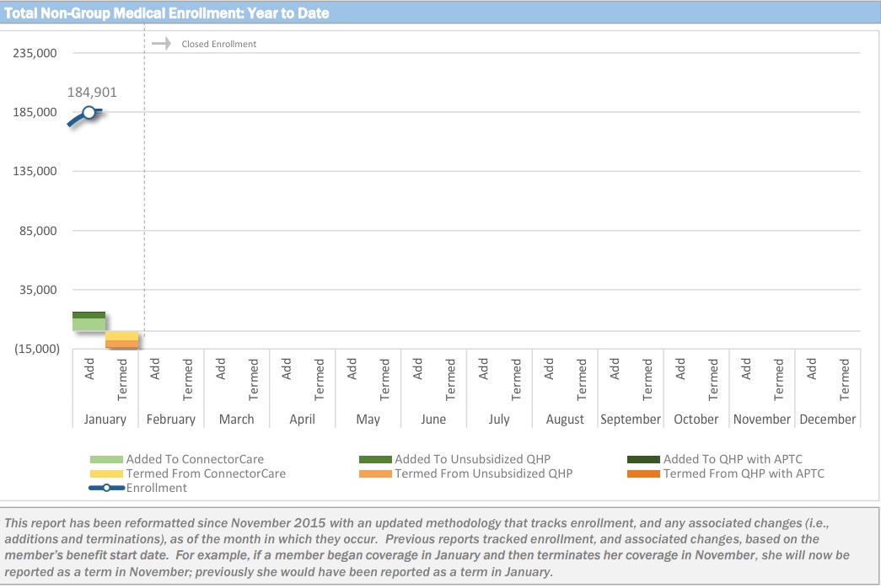Pick the Termed From Unsubsidized QHP swatch
Image resolution: width=881 pixels, height=588 pixels.
click(x=375, y=474)
